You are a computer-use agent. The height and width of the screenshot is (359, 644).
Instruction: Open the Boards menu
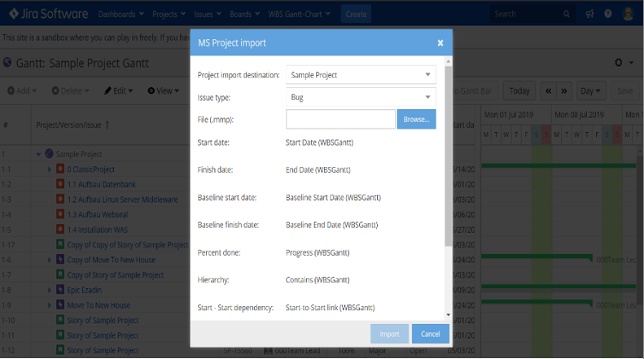244,14
